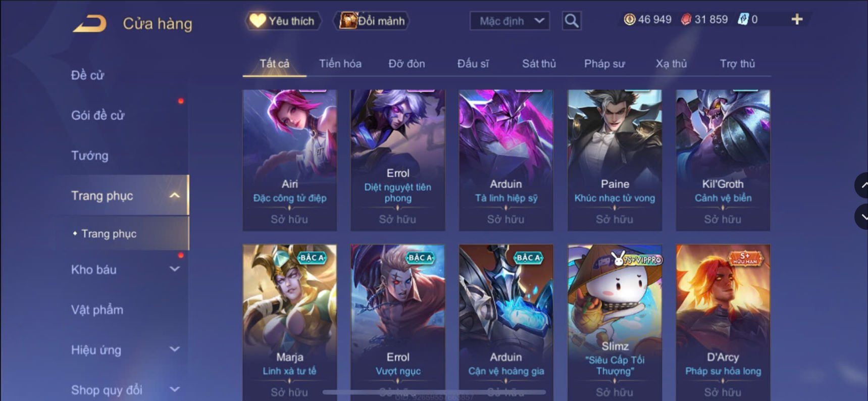The height and width of the screenshot is (401, 868).
Task: Expand the Hiệu ứng sidebar section
Action: [174, 349]
